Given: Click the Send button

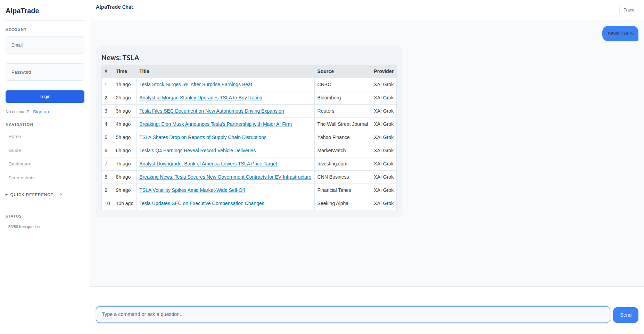Looking at the screenshot, I should 626,315.
